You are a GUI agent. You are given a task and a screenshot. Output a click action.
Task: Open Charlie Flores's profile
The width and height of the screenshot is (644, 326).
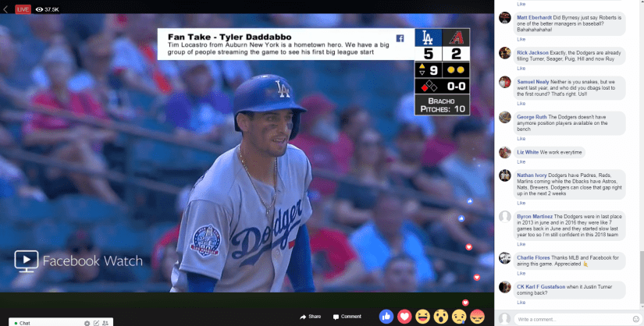tap(533, 258)
